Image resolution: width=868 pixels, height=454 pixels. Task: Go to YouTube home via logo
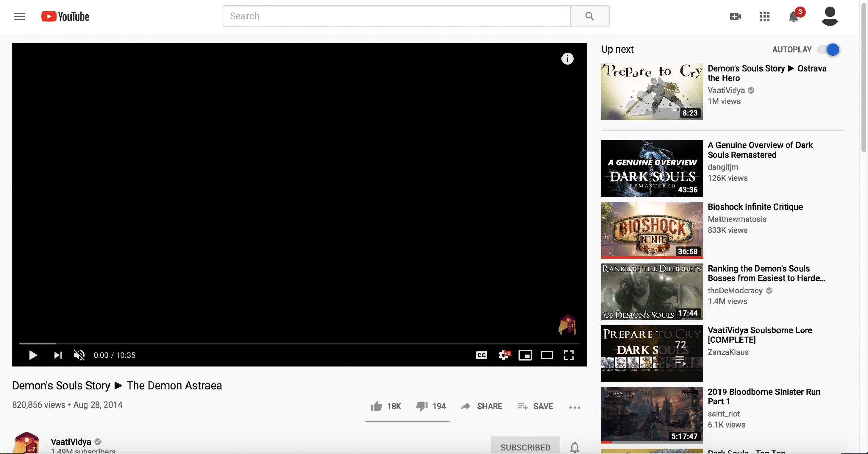(65, 16)
